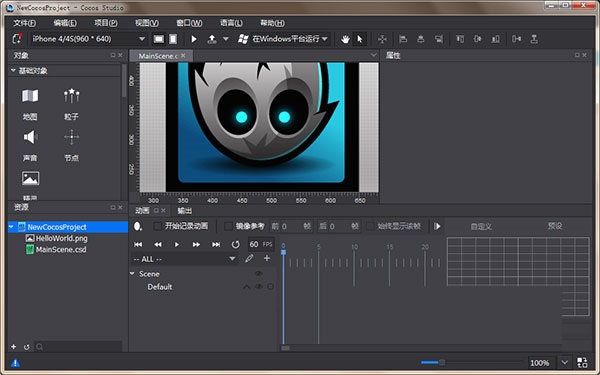This screenshot has width=600, height=375.
Task: Enable the 镜像参考 checkbox
Action: (x=228, y=226)
